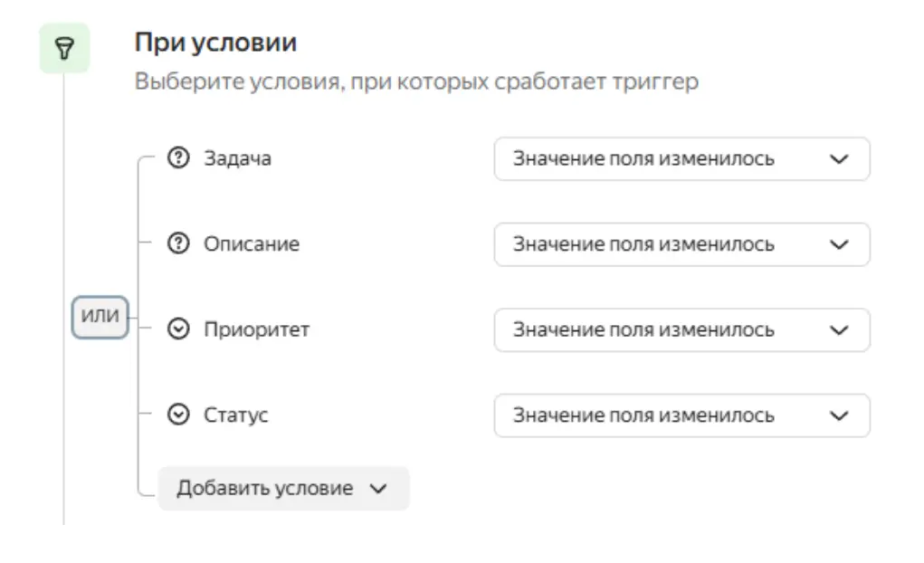
Task: Click the Приоритет condition row label
Action: 254,329
